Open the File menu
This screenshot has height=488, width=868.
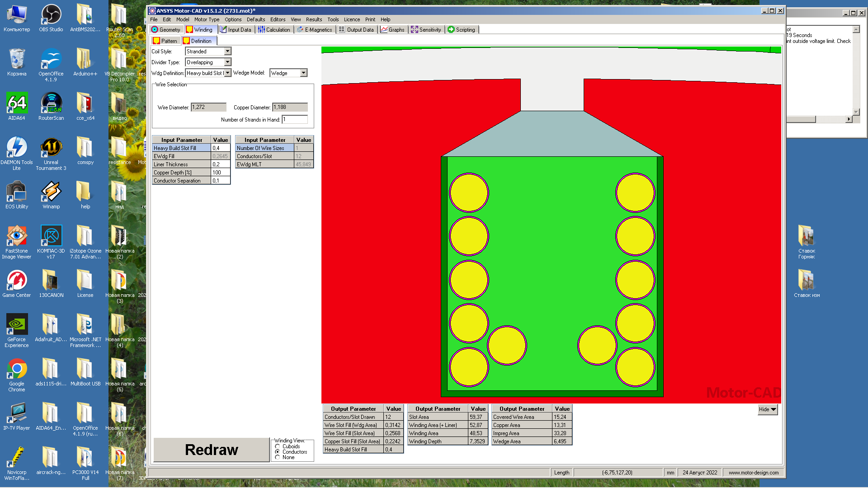pyautogui.click(x=154, y=19)
